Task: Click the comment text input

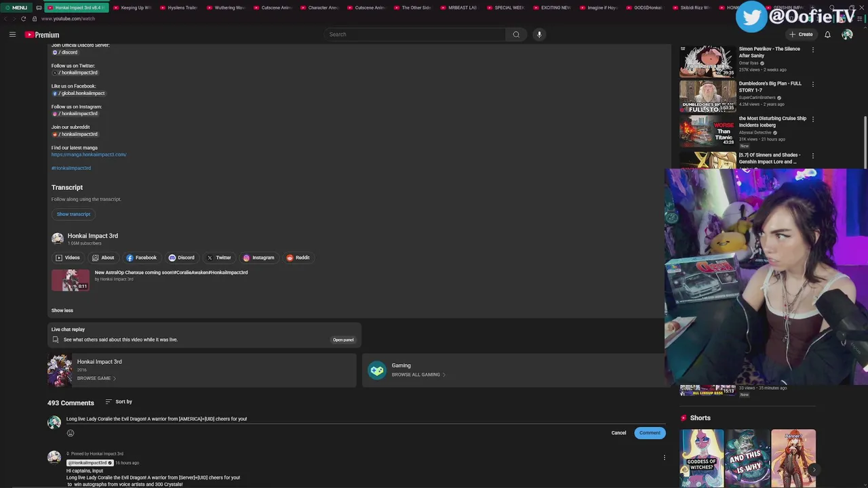Action: pyautogui.click(x=366, y=419)
